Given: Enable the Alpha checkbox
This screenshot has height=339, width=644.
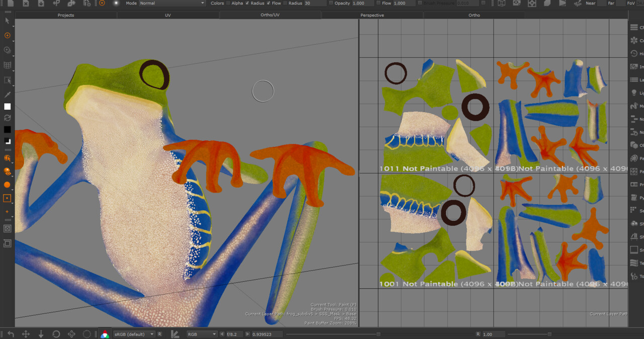Looking at the screenshot, I should (x=228, y=3).
